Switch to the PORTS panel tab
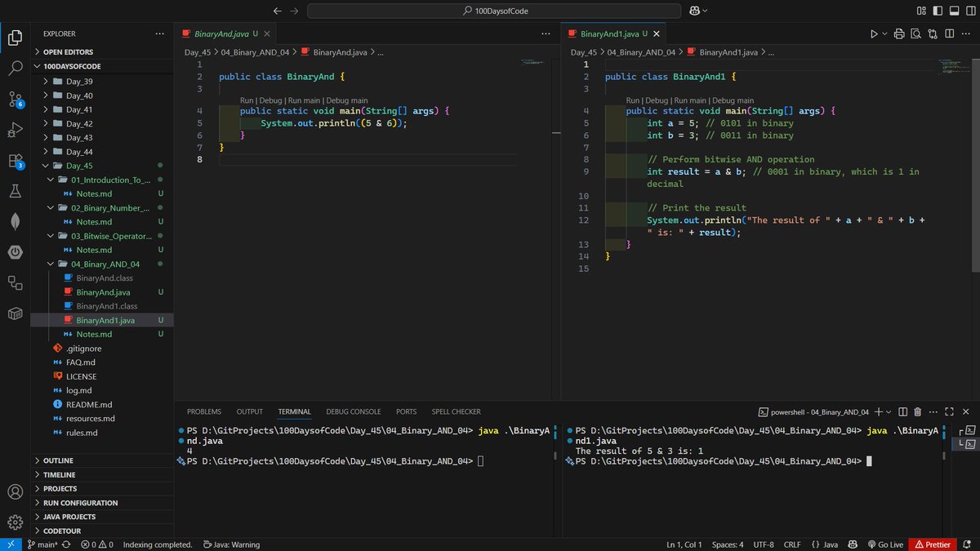980x551 pixels. (406, 411)
